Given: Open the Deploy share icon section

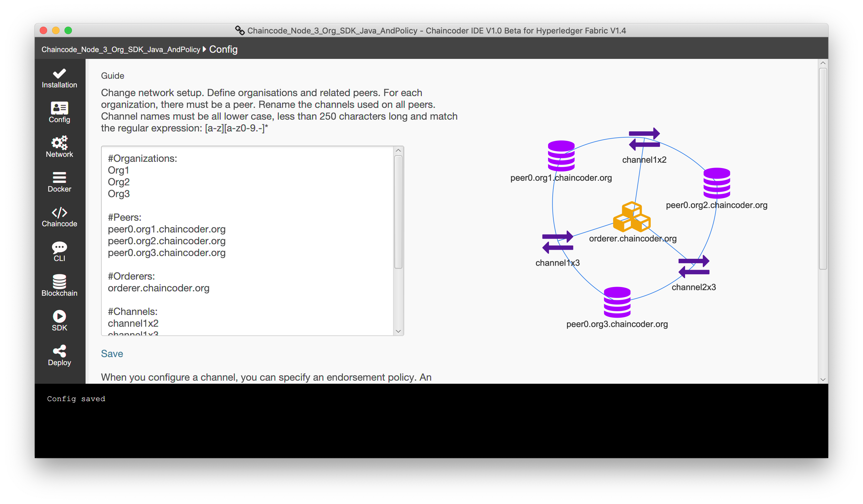Looking at the screenshot, I should click(59, 355).
